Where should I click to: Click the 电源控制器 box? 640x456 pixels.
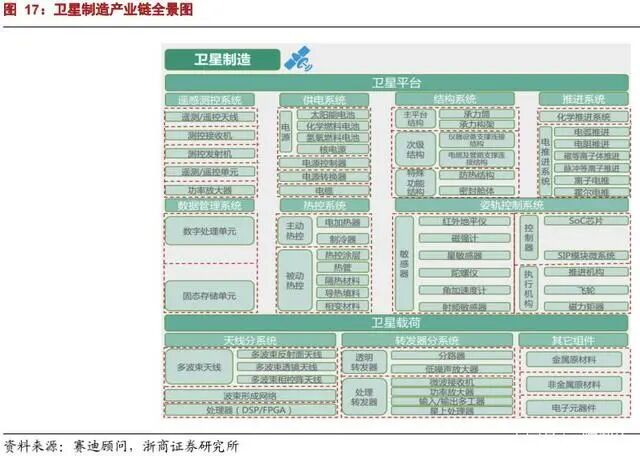point(324,163)
